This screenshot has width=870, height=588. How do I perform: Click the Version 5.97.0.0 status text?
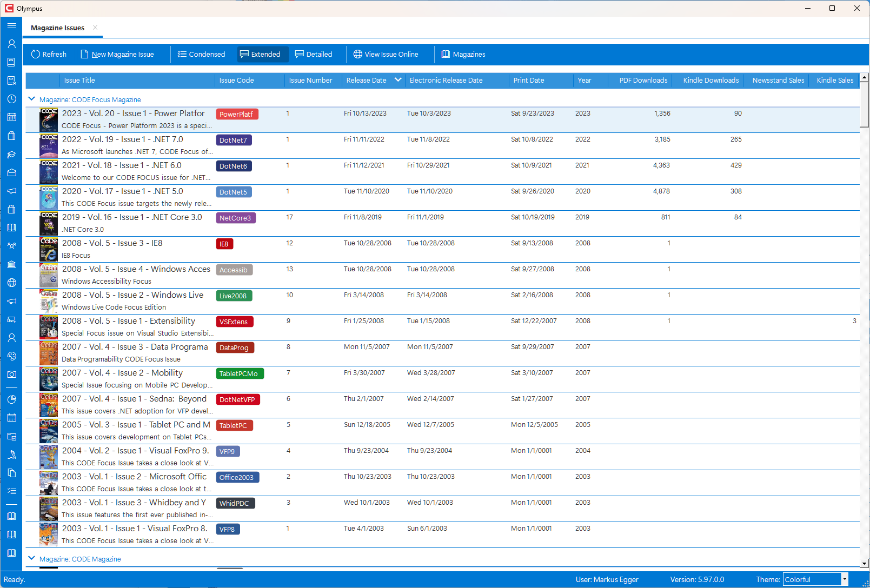(697, 579)
